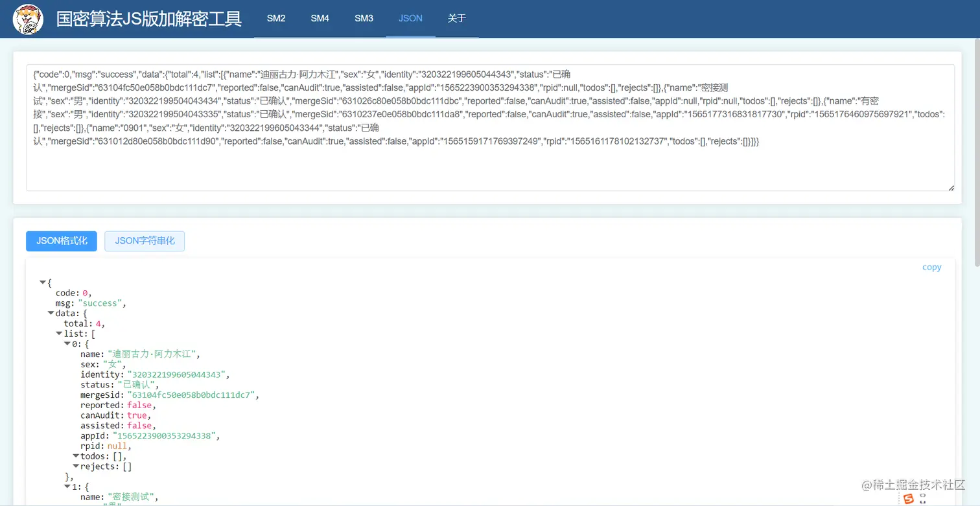980x506 pixels.
Task: Switch to the SM4 tab
Action: coord(320,18)
